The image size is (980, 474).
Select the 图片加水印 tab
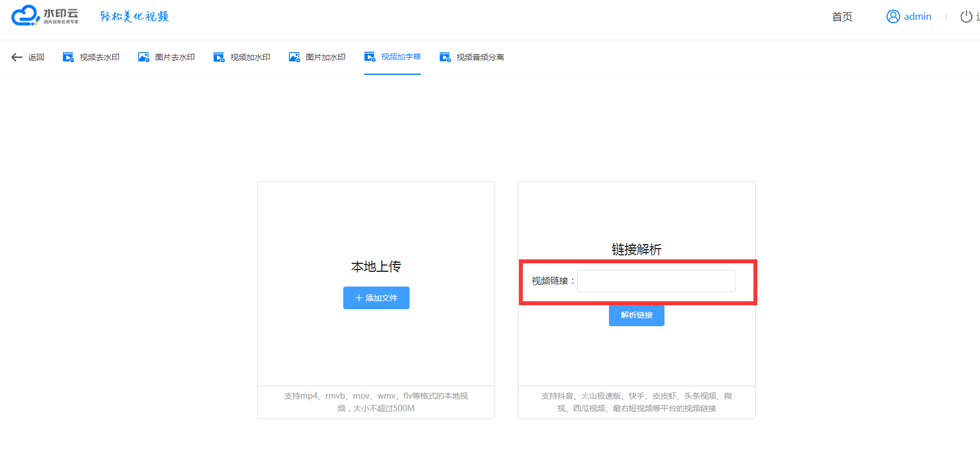click(317, 57)
